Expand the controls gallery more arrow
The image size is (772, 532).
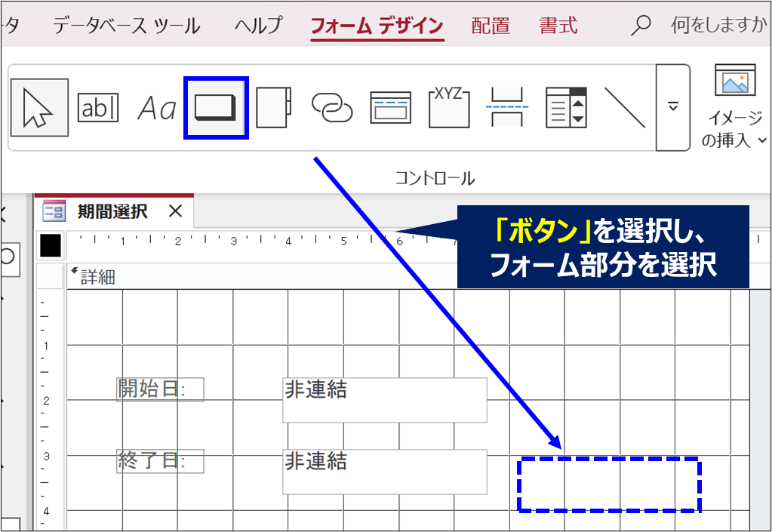click(673, 108)
